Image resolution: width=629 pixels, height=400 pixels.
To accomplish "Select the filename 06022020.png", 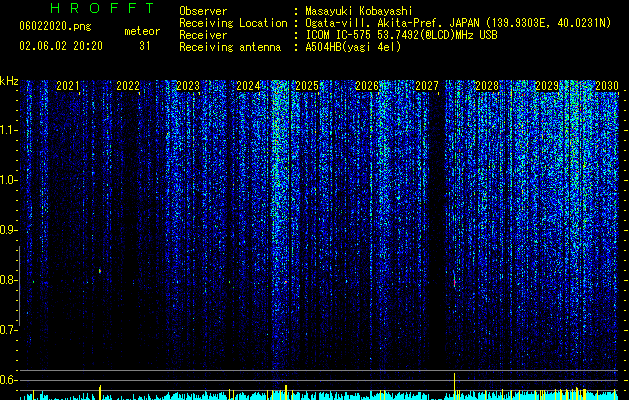I will (x=55, y=27).
